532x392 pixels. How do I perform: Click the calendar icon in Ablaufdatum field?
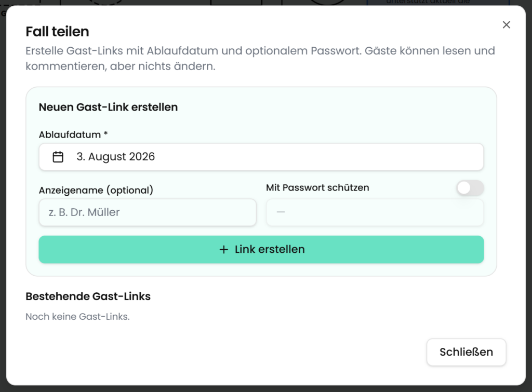[58, 157]
